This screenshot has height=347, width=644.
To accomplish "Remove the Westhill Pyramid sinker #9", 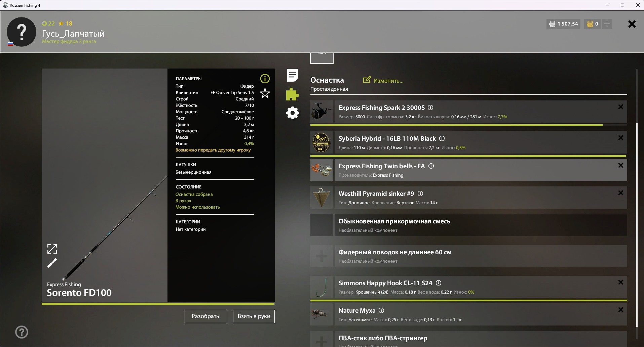I will (x=621, y=193).
